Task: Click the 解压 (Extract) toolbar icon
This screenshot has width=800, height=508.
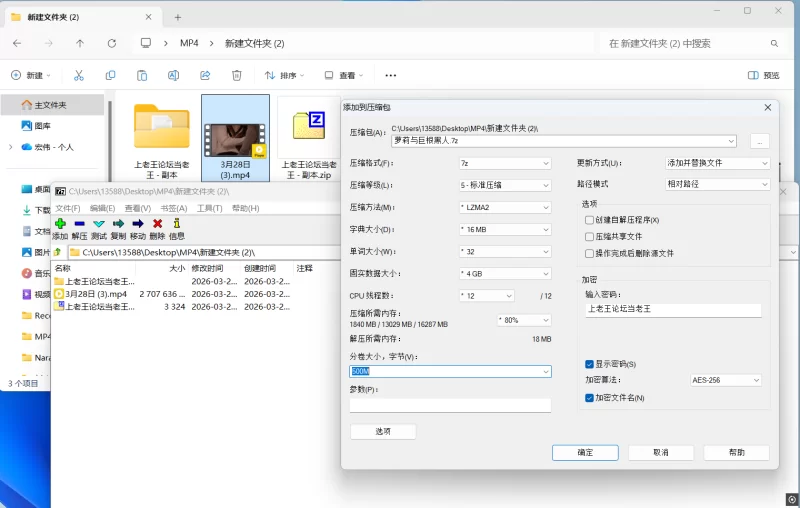Action: pos(79,224)
